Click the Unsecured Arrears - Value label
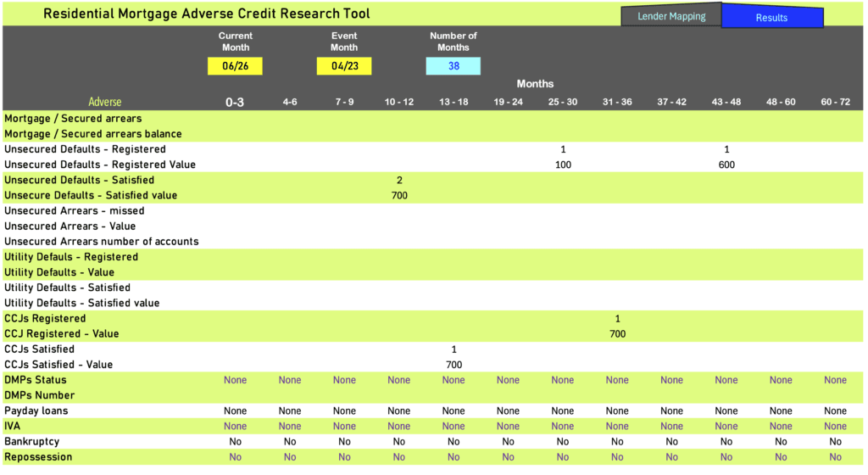 pyautogui.click(x=70, y=226)
